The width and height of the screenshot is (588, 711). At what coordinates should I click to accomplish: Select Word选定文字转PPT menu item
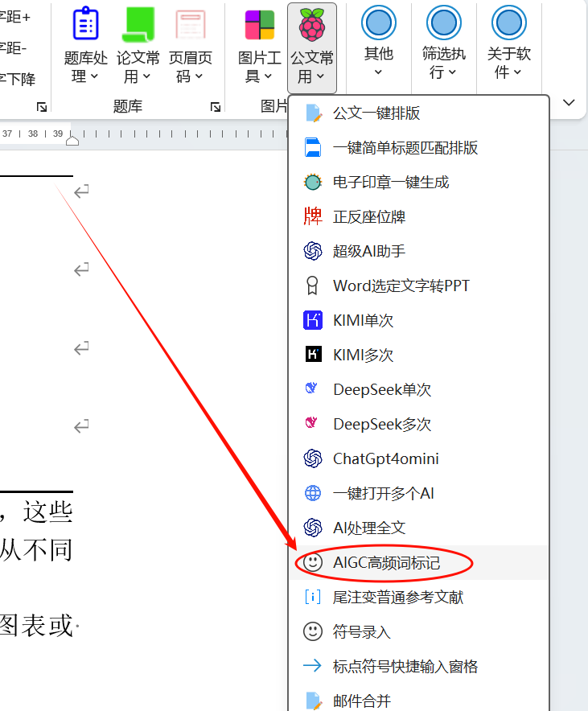coord(418,286)
